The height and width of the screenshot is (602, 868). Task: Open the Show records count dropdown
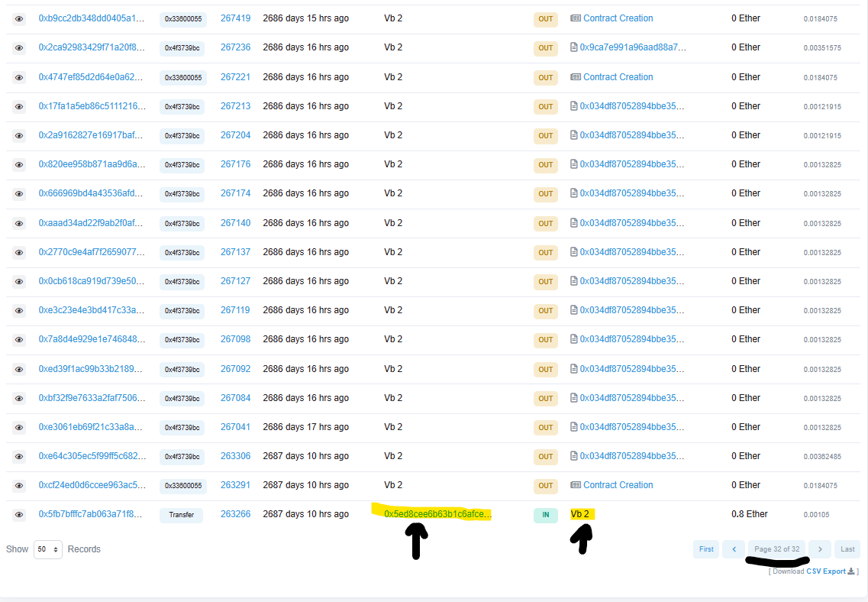pos(47,549)
